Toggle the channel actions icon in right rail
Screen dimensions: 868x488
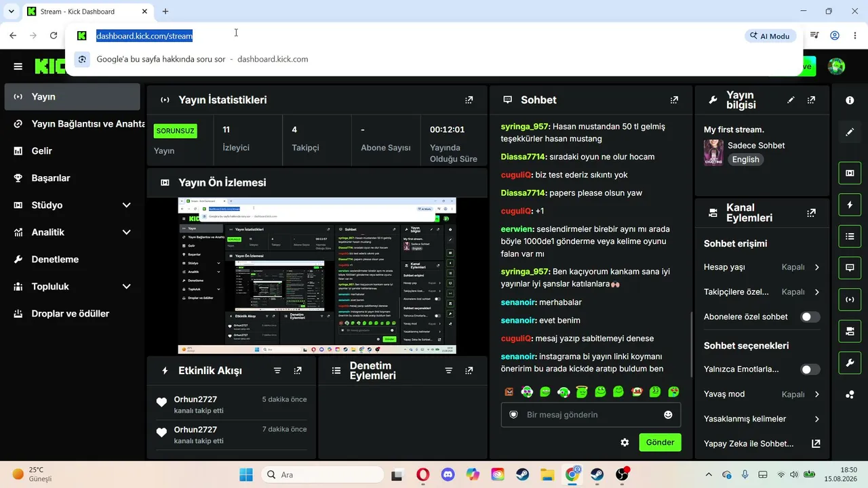[850, 331]
